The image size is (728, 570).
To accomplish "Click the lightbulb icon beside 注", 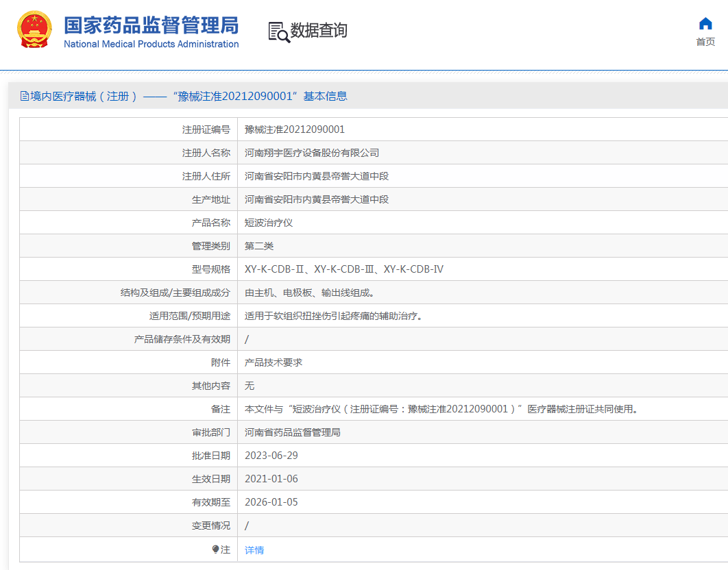I will coord(215,549).
